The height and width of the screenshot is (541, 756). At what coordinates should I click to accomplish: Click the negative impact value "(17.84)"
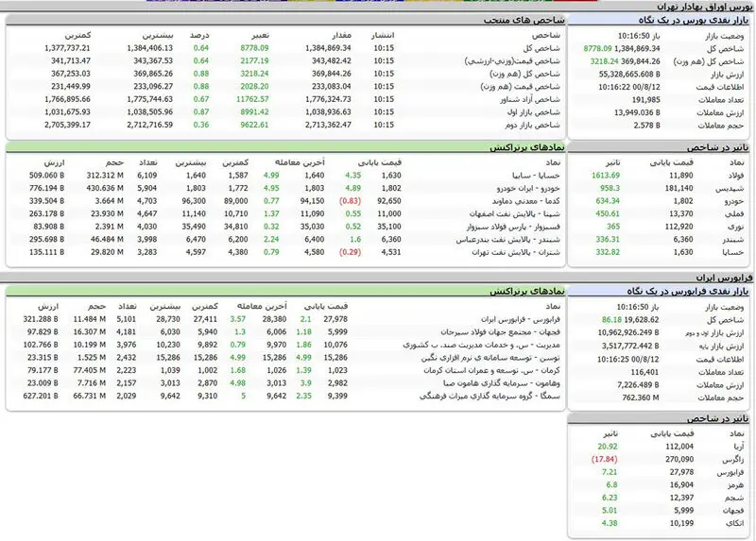(604, 460)
